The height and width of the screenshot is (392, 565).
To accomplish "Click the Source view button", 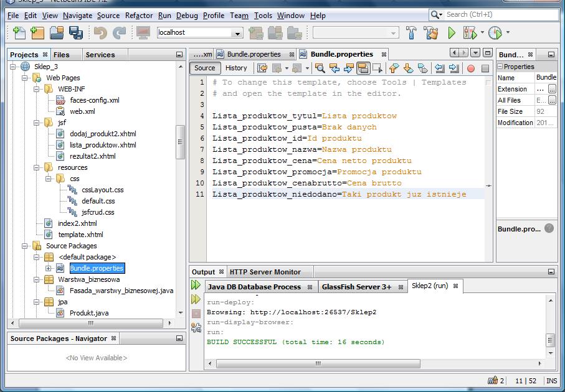I will point(205,68).
